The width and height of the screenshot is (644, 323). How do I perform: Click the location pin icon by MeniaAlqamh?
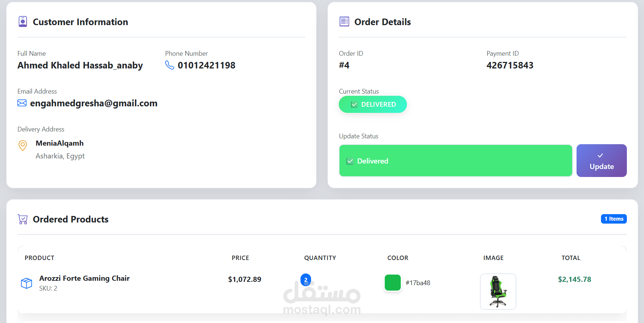click(x=23, y=146)
